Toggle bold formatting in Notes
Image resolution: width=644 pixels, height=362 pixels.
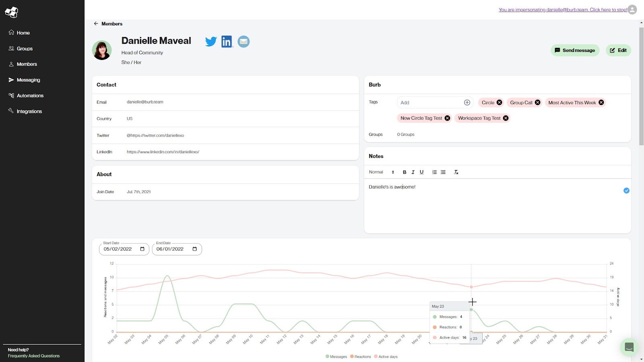(x=405, y=172)
